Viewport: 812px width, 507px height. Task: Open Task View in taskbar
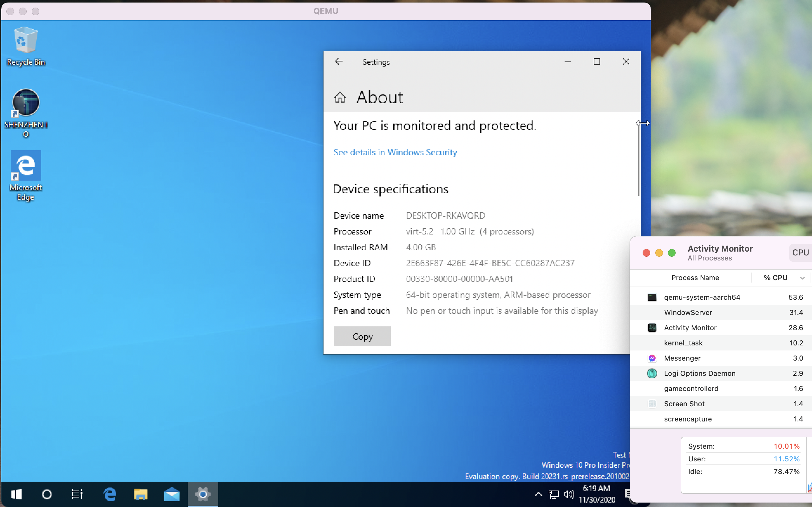(77, 494)
